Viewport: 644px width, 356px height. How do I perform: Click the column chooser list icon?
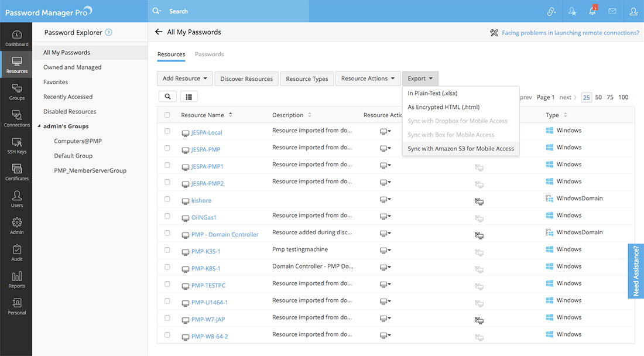[x=189, y=97]
